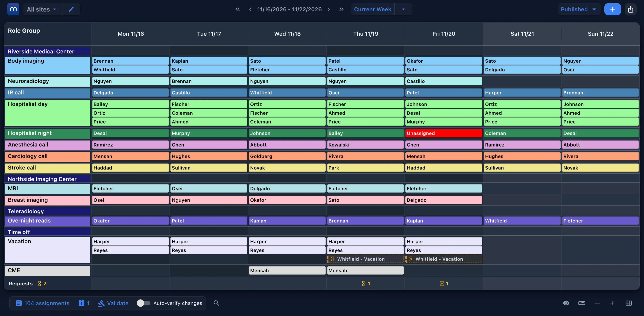Click the ruler measure icon
Image resolution: width=644 pixels, height=316 pixels.
pos(582,303)
